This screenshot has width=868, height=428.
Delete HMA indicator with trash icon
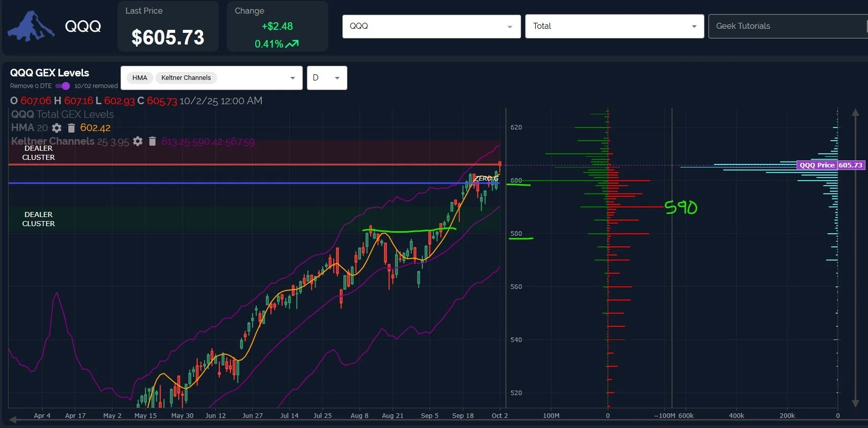tap(71, 128)
